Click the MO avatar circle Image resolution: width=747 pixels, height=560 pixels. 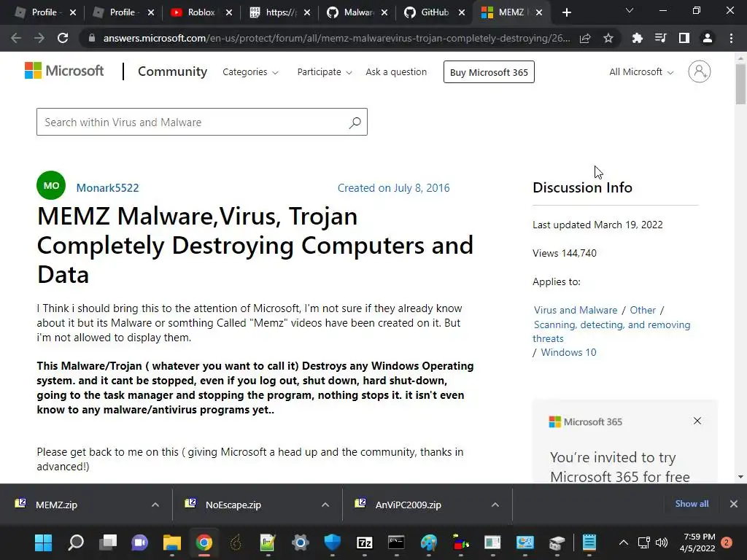(x=51, y=185)
